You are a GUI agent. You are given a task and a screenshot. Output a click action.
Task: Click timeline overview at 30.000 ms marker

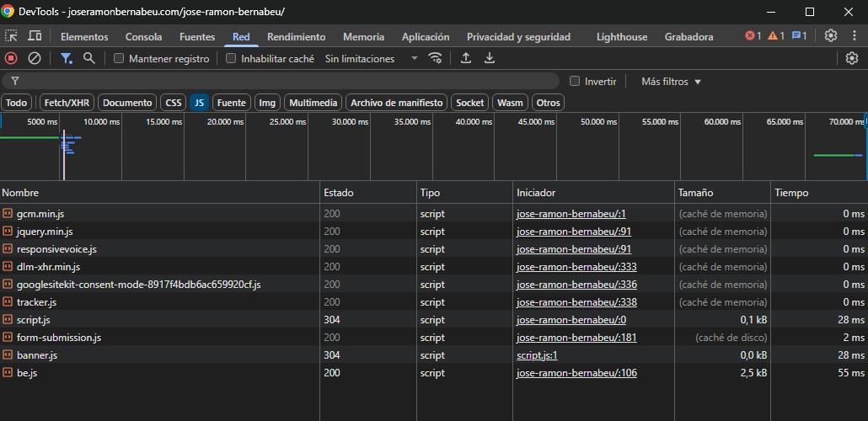[351, 121]
